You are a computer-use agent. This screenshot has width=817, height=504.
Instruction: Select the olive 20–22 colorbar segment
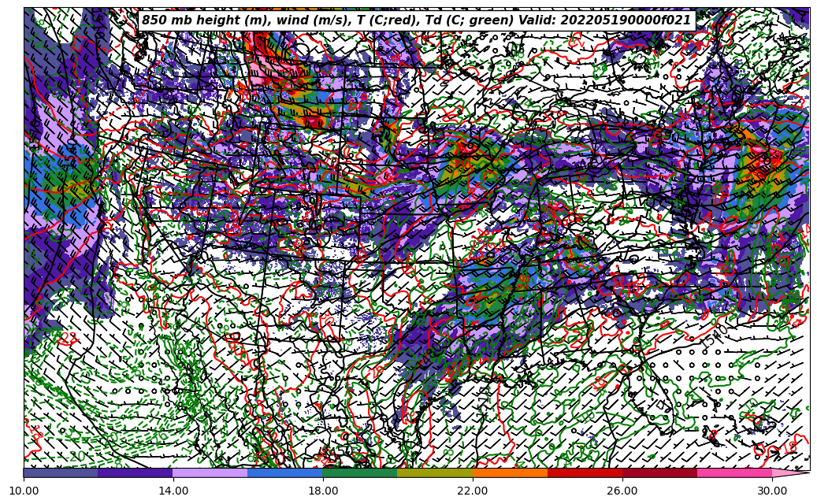click(x=435, y=472)
